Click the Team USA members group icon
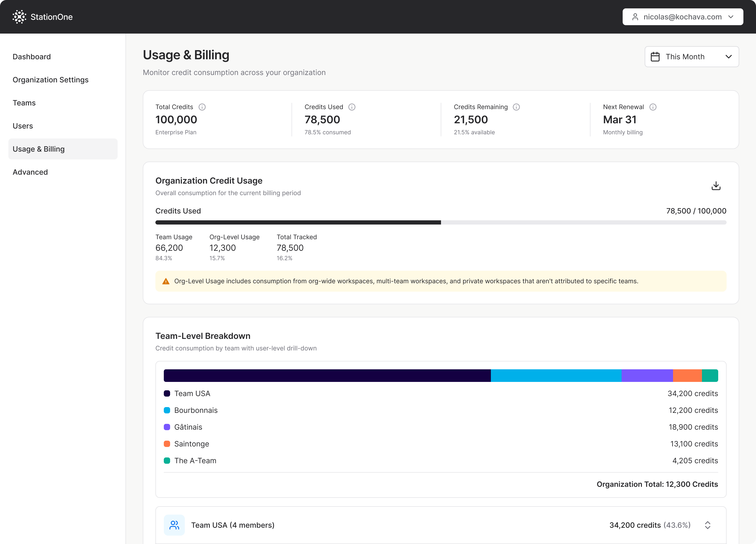 (x=174, y=525)
